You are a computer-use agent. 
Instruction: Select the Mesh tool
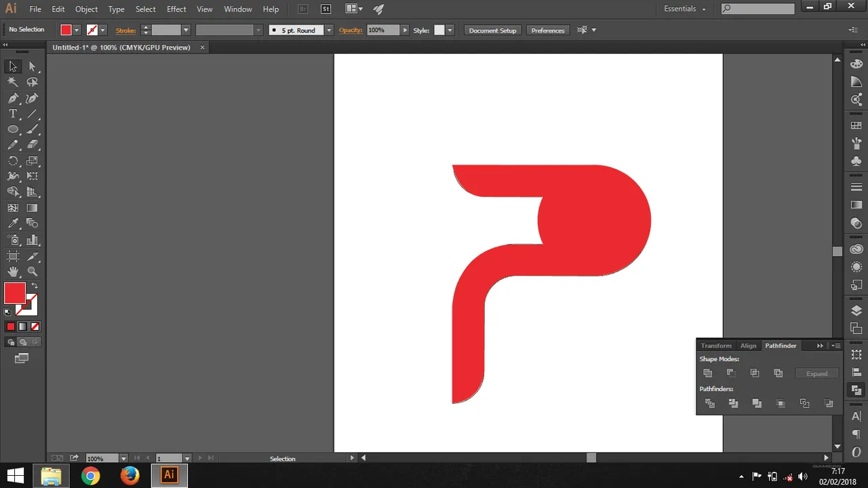click(13, 208)
